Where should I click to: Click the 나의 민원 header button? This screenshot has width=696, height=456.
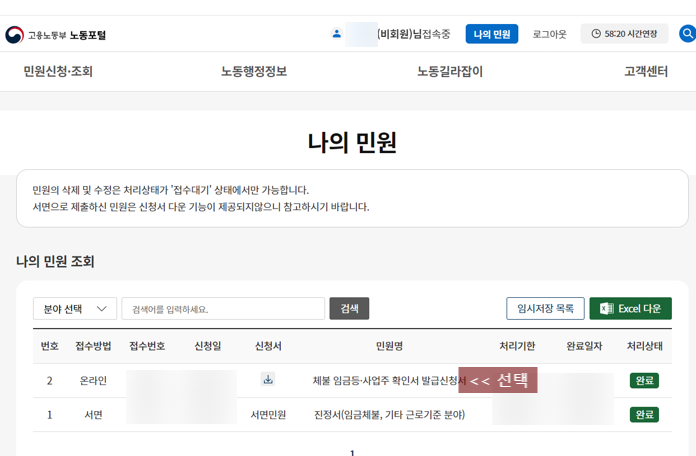click(x=492, y=34)
